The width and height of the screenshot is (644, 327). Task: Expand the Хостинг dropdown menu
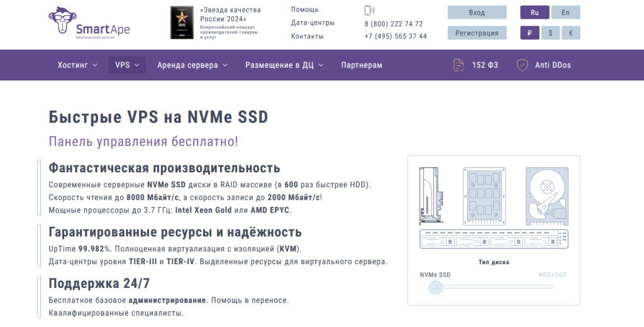(x=77, y=65)
